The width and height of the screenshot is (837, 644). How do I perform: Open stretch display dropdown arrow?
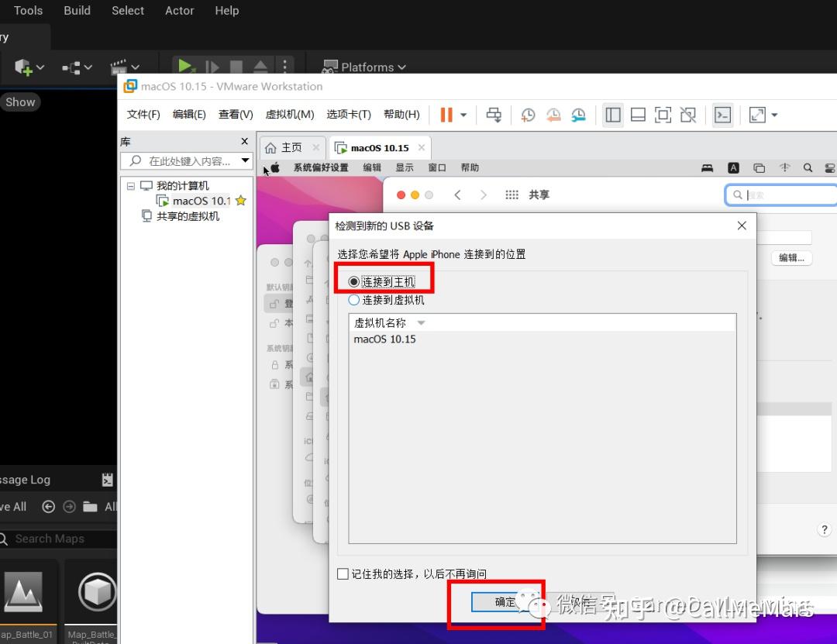point(774,115)
